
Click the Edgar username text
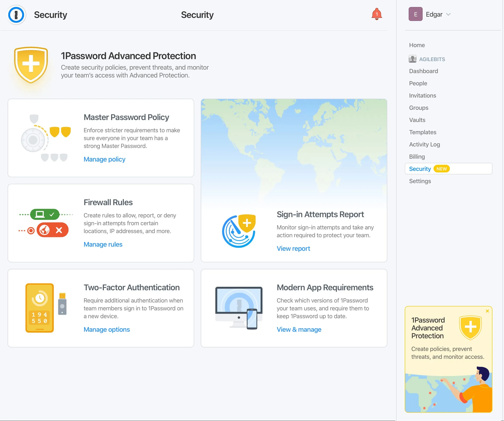[434, 14]
